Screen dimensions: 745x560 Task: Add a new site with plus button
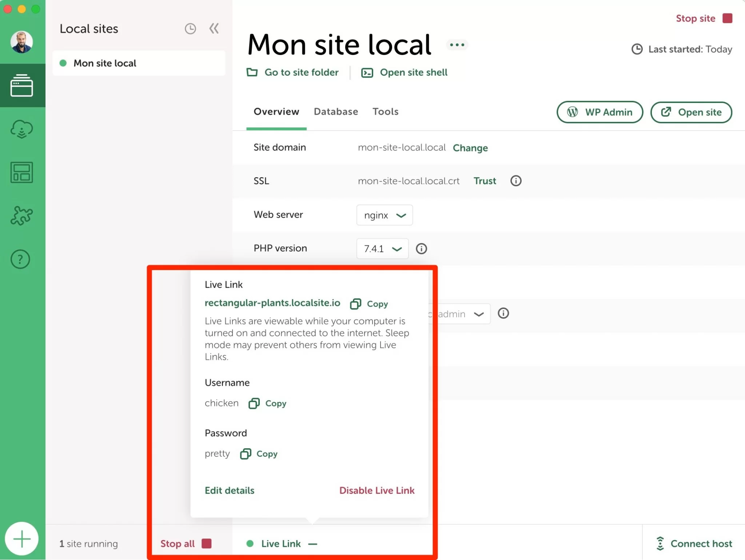click(22, 539)
